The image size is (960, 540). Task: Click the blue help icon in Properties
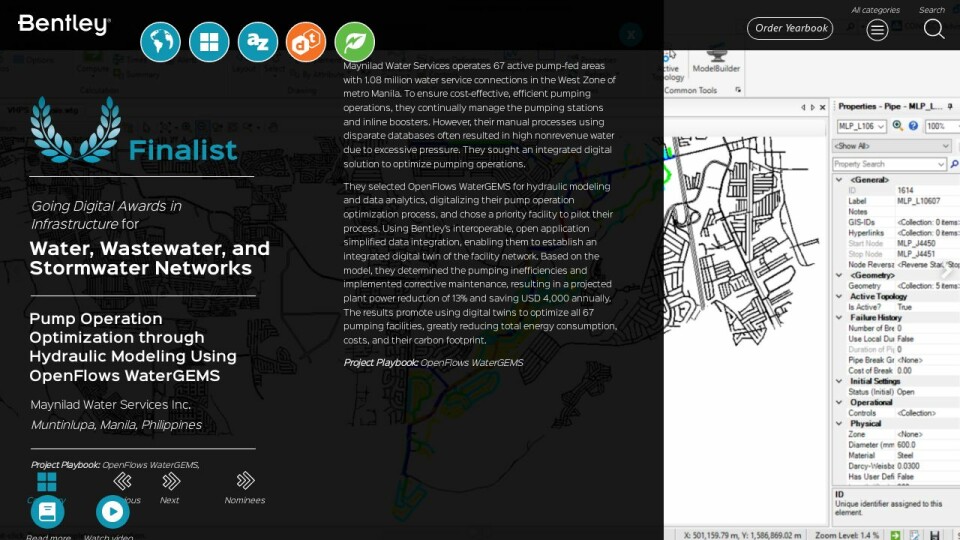coord(913,126)
